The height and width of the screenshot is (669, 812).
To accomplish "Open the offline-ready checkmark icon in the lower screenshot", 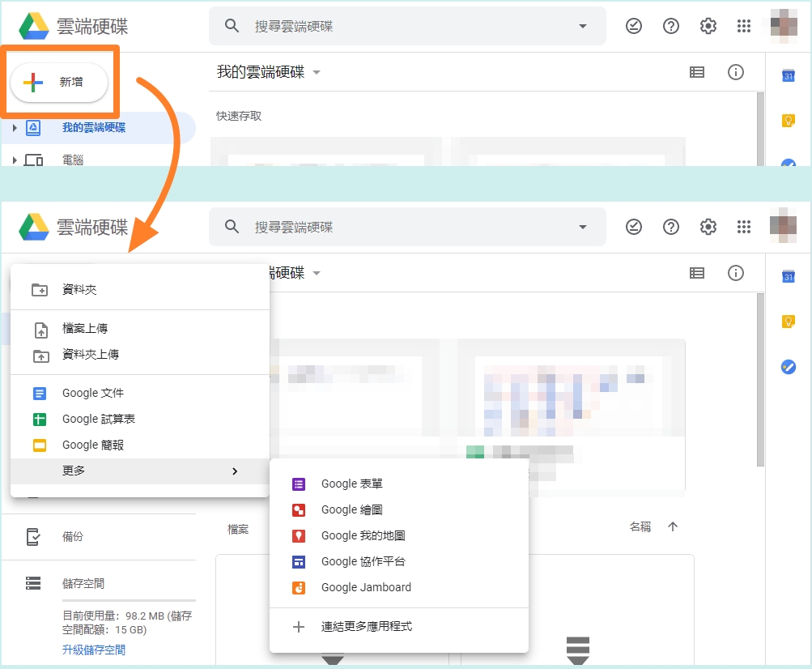I will coord(633,227).
